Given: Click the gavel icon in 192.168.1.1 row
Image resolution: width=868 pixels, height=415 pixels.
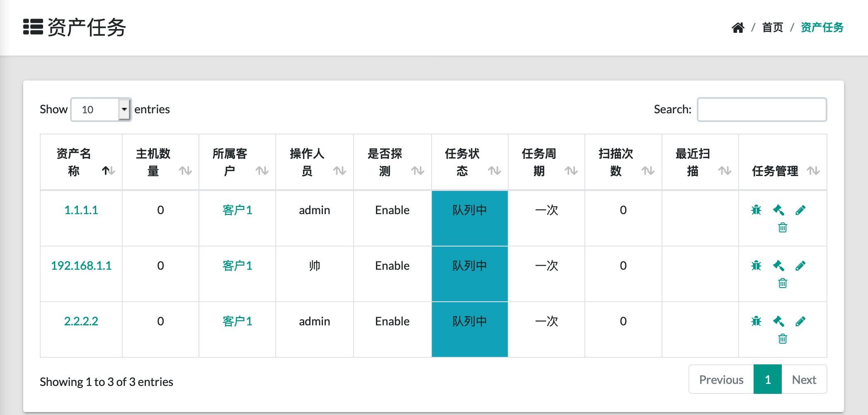Looking at the screenshot, I should coord(778,266).
